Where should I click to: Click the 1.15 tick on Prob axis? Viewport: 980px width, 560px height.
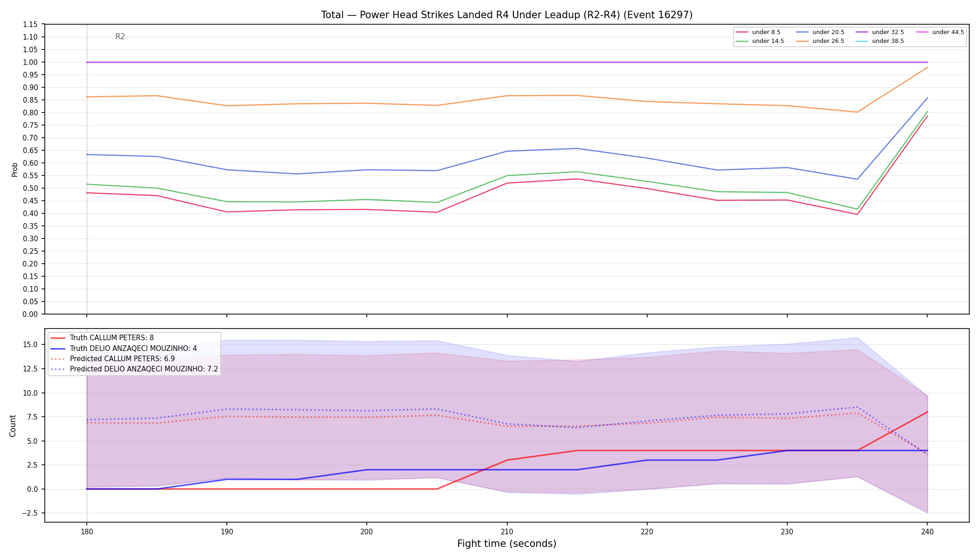[30, 24]
